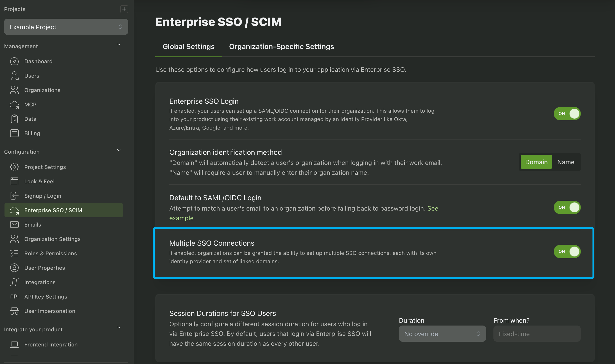Screen dimensions: 615x364
Task: Click the Duration field label
Action: 412,320
